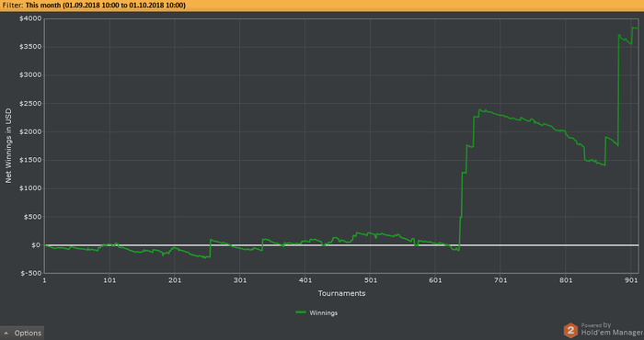This screenshot has width=644, height=340.
Task: Click the x-axis label 301
Action: (240, 280)
